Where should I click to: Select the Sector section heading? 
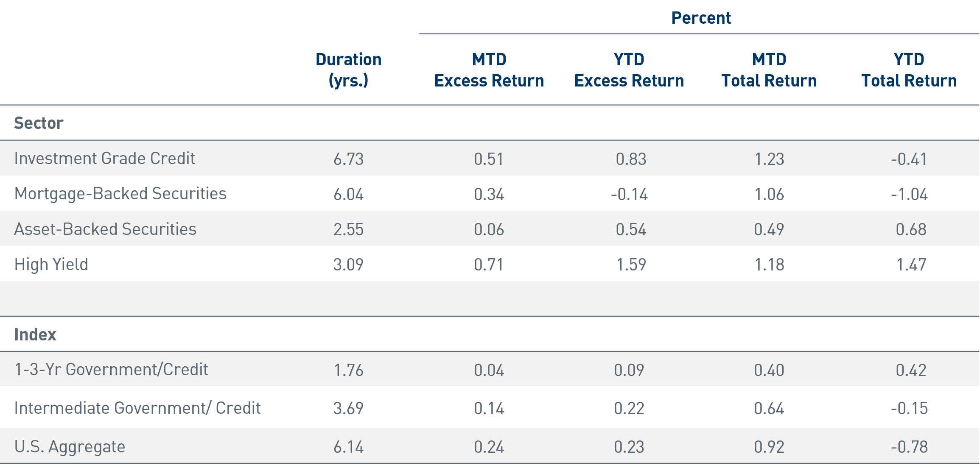pos(39,123)
